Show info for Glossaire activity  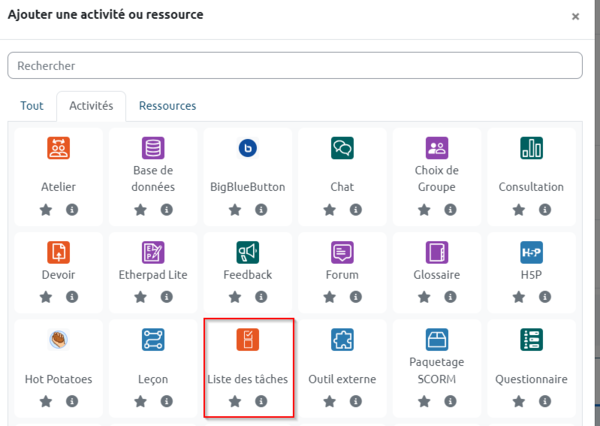click(450, 297)
